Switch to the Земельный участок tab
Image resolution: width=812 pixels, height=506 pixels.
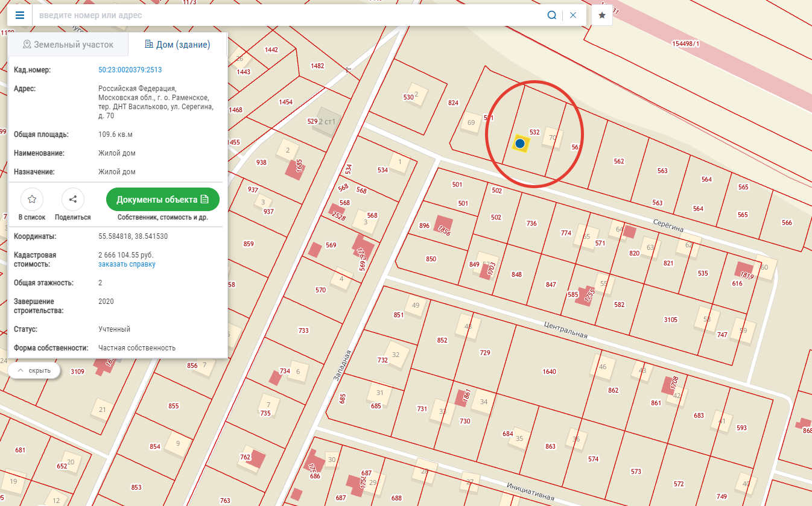[68, 45]
